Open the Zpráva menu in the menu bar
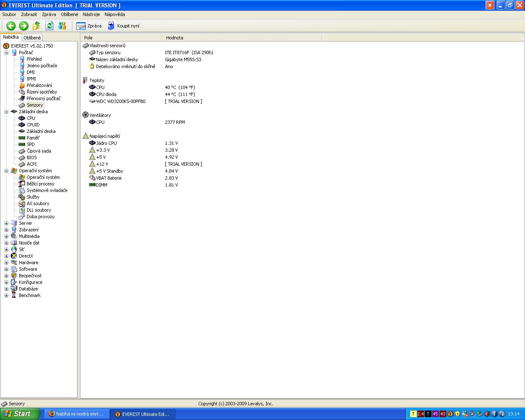 [49, 14]
